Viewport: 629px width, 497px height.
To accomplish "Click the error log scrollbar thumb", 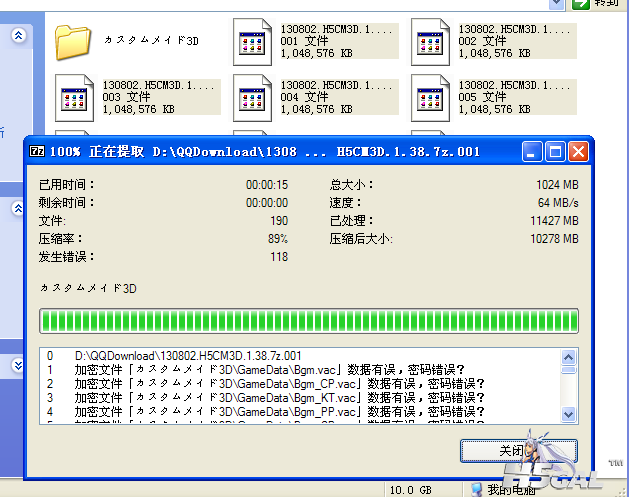I will (568, 369).
